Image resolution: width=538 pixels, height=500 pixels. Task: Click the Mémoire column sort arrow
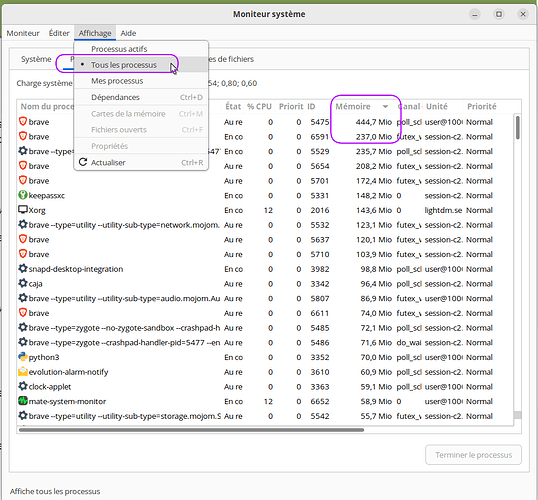coord(385,107)
